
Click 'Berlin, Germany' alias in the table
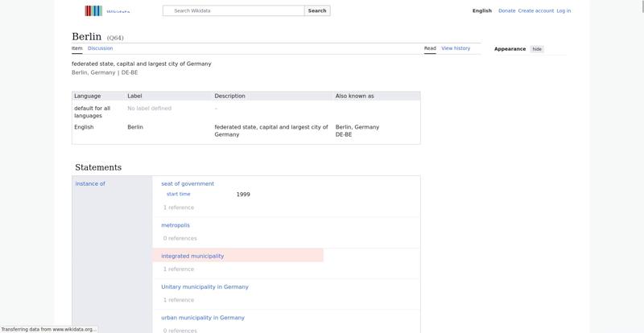pyautogui.click(x=357, y=127)
